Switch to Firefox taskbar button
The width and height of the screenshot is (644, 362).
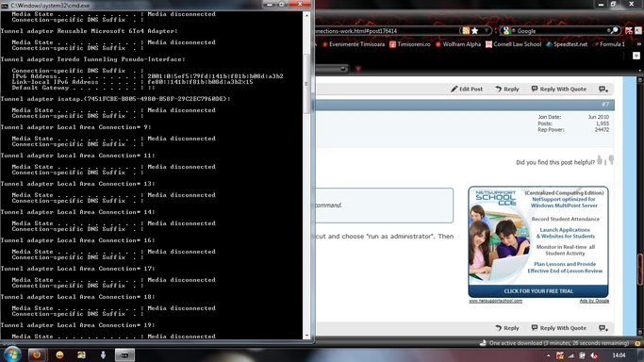tap(37, 354)
